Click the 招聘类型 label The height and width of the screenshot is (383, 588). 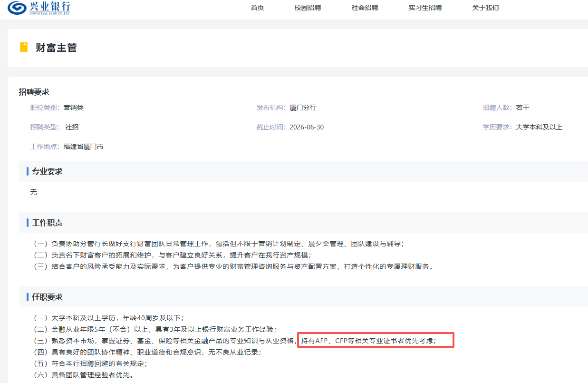(x=46, y=127)
